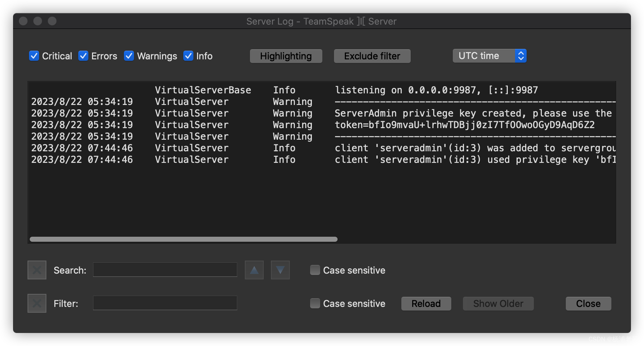Reload the server log
Screen dimensions: 644x346
pyautogui.click(x=426, y=304)
